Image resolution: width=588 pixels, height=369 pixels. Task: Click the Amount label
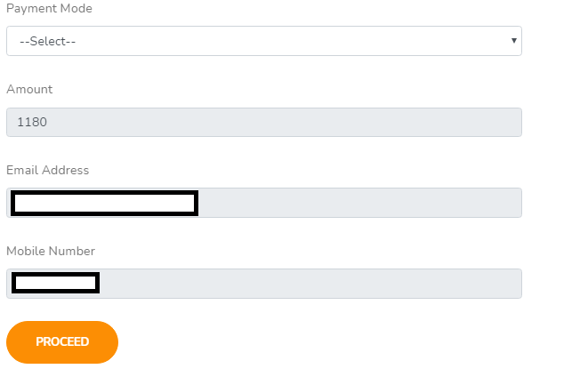[x=29, y=89]
